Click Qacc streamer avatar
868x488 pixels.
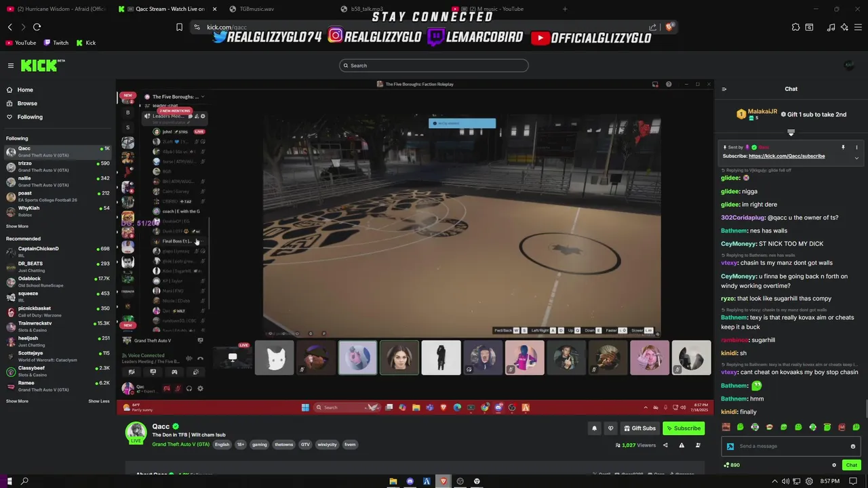point(136,432)
